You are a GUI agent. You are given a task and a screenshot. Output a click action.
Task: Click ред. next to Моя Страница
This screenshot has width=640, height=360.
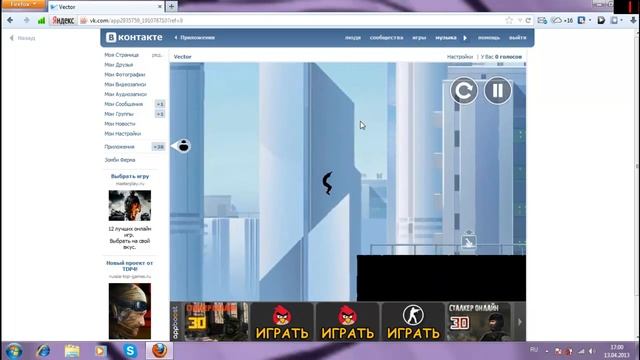click(157, 55)
